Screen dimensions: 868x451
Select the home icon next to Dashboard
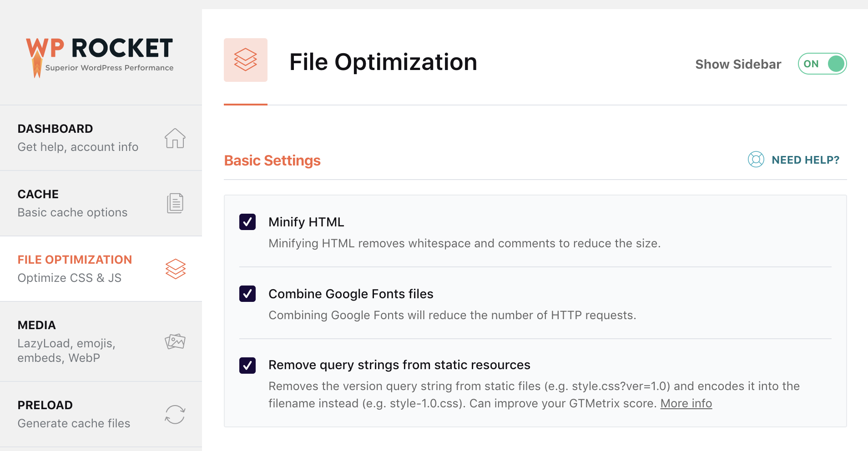(175, 139)
